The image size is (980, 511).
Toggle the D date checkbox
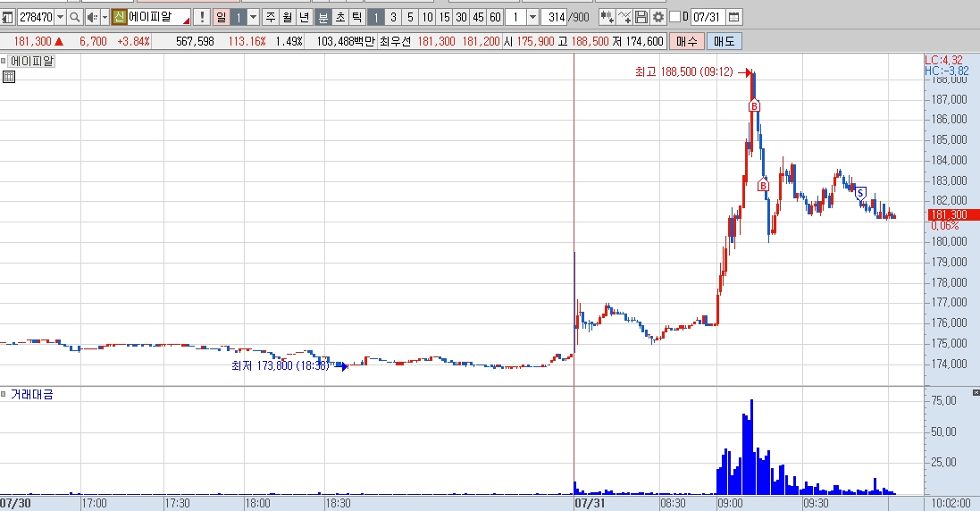[674, 18]
